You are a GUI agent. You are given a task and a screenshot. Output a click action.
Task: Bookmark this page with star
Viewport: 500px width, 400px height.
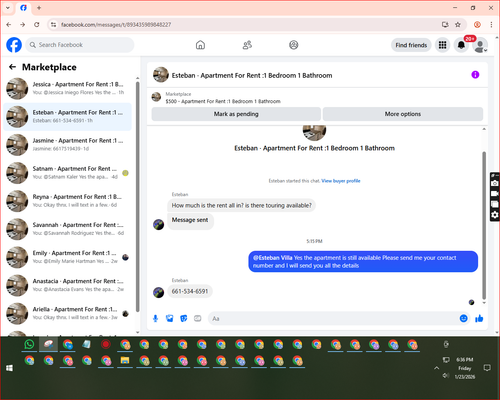(x=458, y=25)
